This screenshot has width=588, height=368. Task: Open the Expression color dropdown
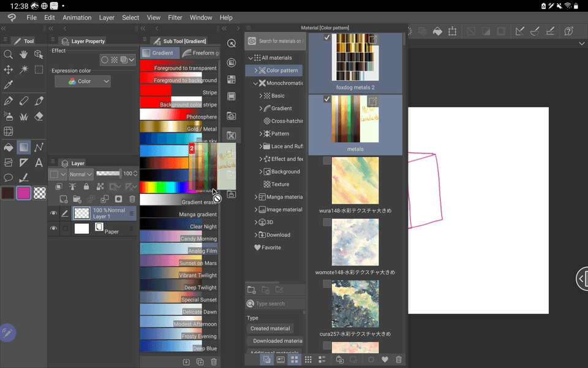(82, 81)
